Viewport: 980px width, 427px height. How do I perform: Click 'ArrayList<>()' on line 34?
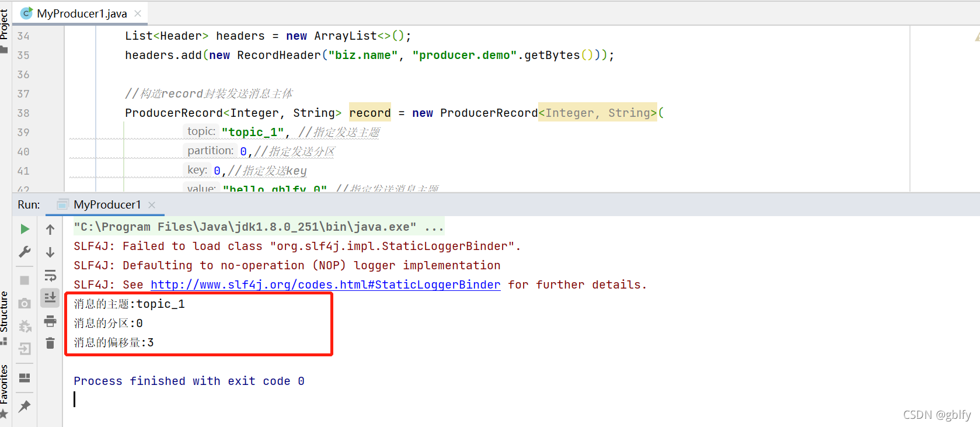click(x=358, y=36)
